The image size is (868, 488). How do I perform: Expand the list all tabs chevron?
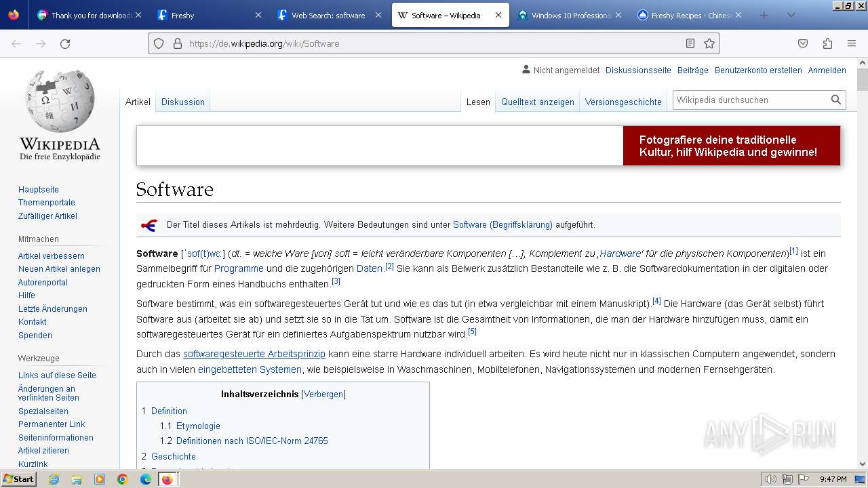pos(791,15)
